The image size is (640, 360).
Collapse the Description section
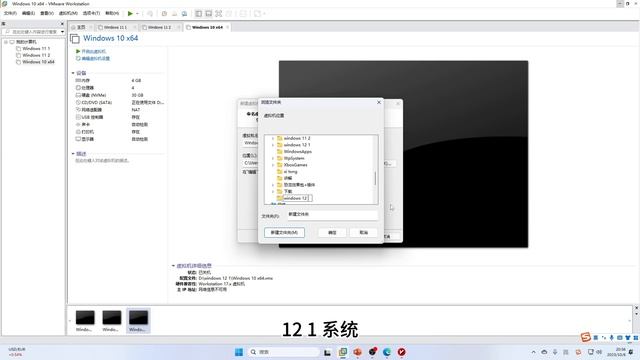(73, 154)
